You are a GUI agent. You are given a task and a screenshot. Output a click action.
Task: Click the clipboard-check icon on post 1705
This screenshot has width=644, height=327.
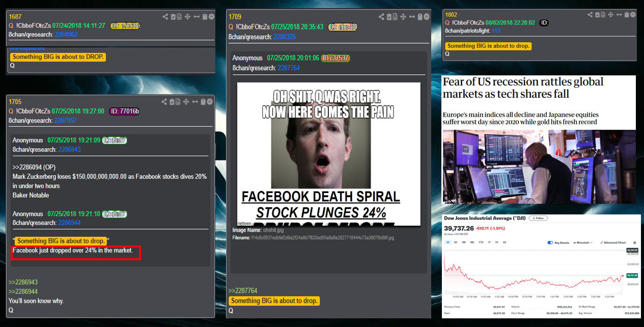tap(173, 102)
